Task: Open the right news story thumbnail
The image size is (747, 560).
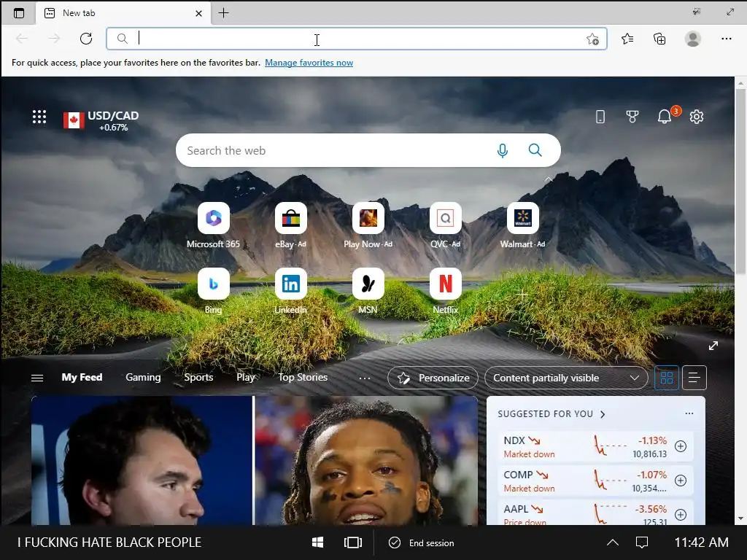Action: pos(367,461)
